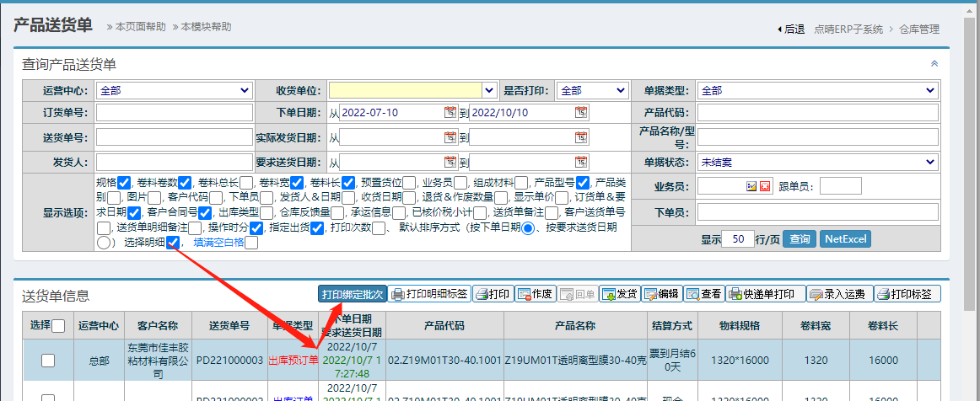Click the 打印标签 button
Viewport: 980px width, 401px height.
(x=907, y=293)
